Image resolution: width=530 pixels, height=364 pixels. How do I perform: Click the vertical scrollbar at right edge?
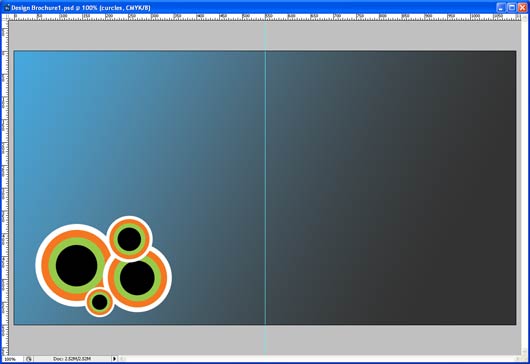(x=524, y=185)
